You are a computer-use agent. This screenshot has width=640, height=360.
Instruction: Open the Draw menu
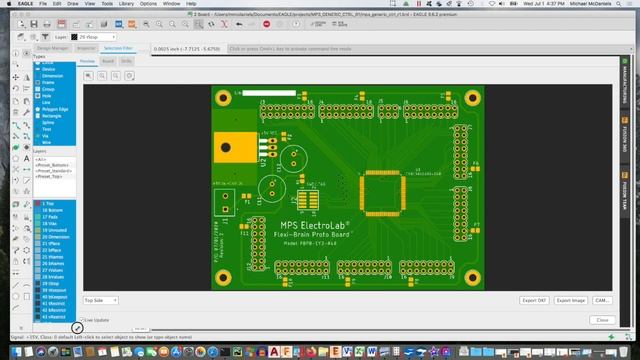pos(73,4)
